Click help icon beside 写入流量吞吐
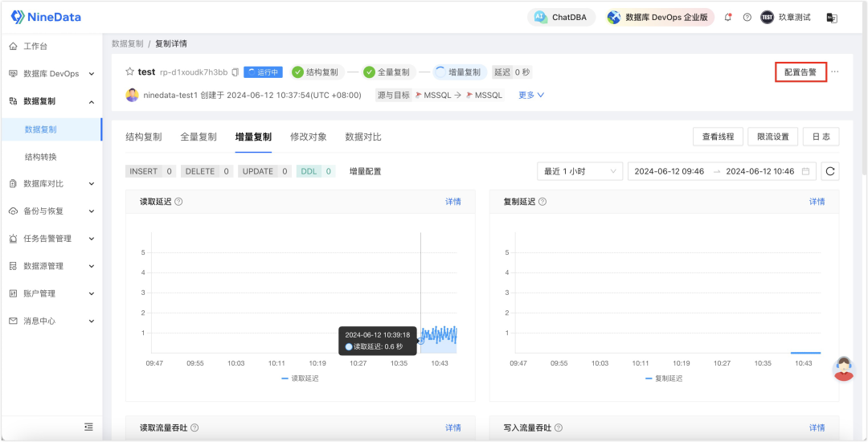The width and height of the screenshot is (868, 442). tap(559, 428)
